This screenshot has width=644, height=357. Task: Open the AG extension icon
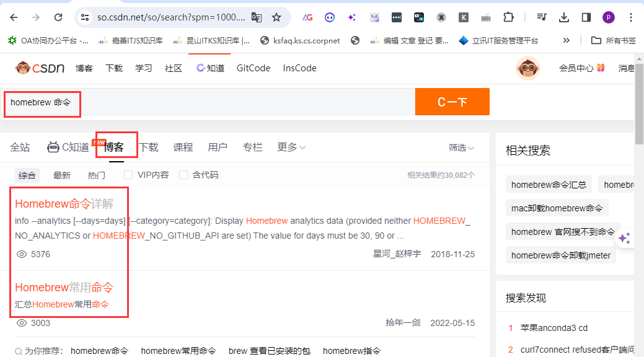(x=307, y=17)
